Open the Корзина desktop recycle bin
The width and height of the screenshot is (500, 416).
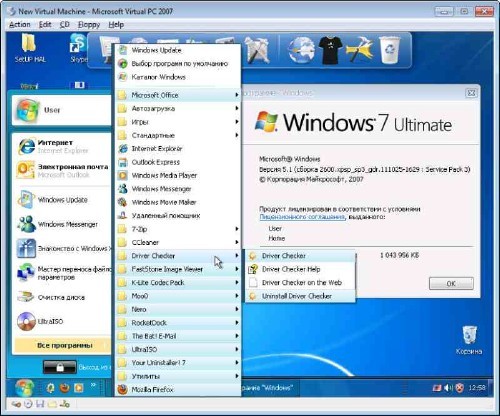pos(469,335)
